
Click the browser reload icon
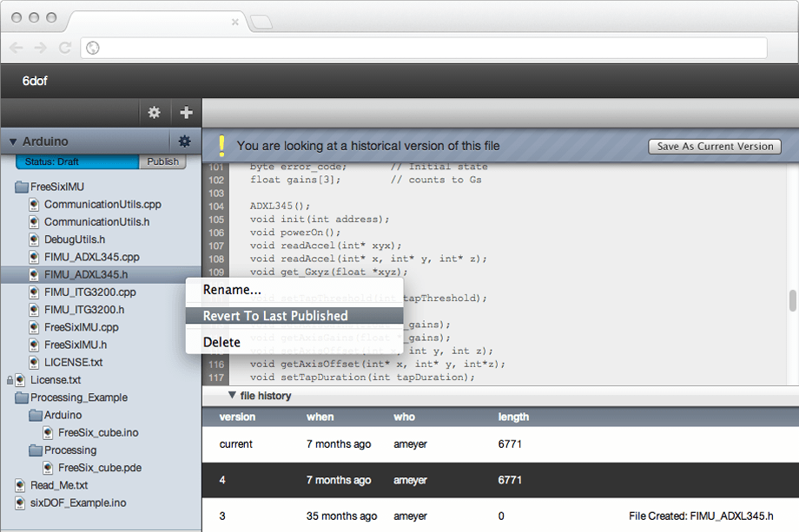[65, 48]
